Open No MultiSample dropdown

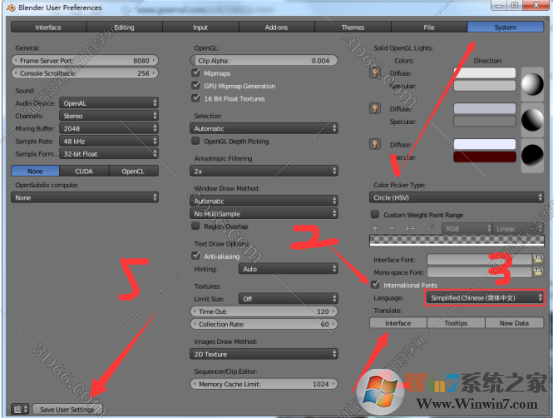tap(264, 213)
